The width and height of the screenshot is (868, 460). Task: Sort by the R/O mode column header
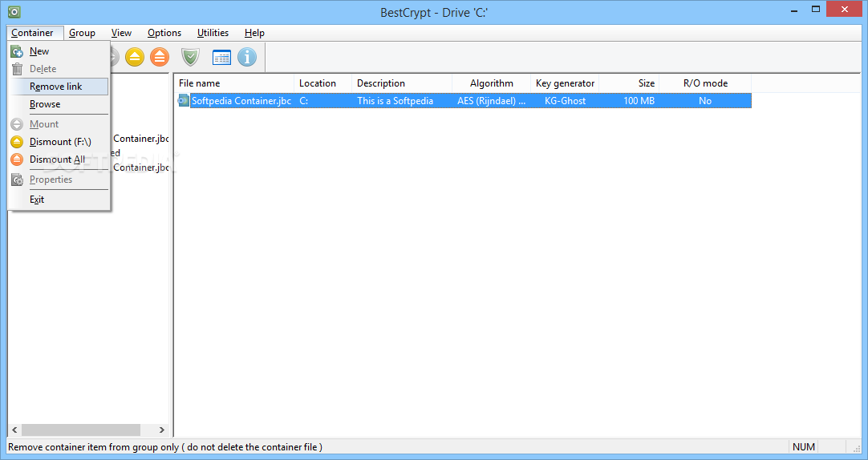(x=705, y=83)
